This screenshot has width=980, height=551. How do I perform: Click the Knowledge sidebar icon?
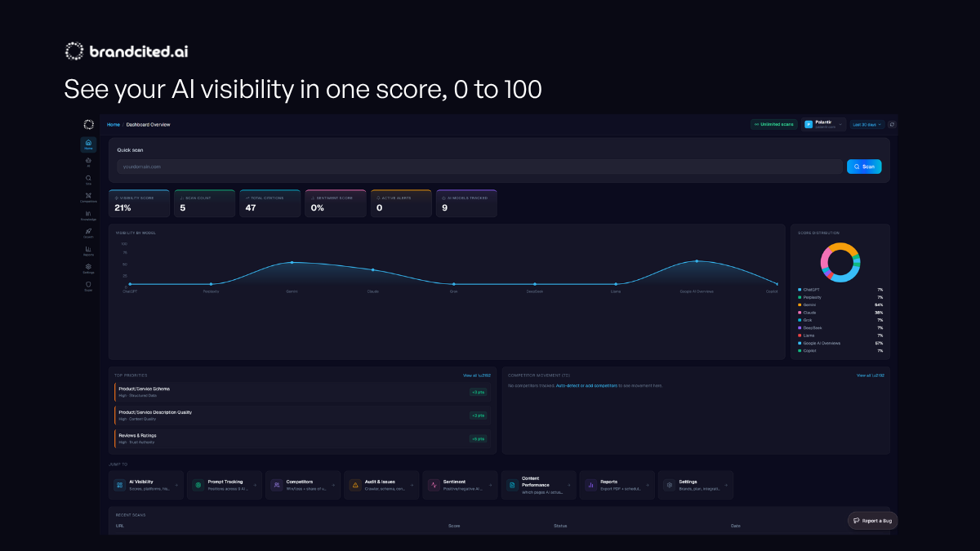coord(88,215)
